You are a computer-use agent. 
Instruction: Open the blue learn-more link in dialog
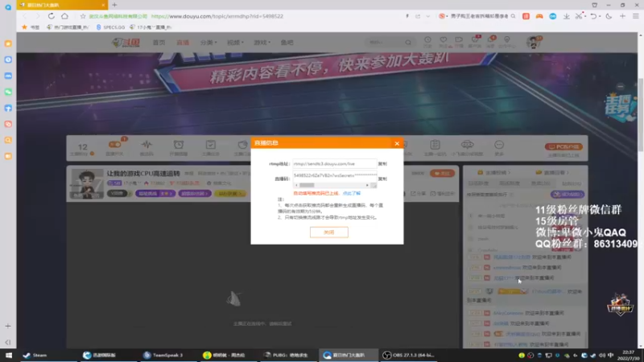coord(352,193)
